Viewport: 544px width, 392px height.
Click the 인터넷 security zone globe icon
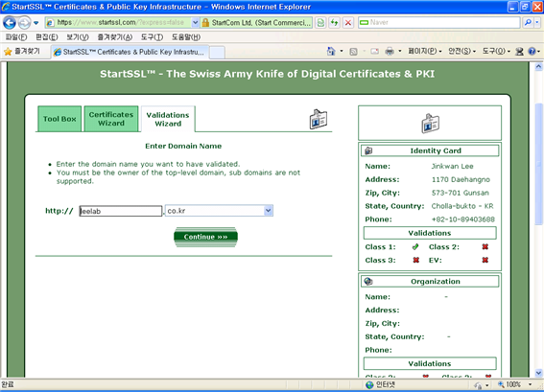click(x=369, y=384)
